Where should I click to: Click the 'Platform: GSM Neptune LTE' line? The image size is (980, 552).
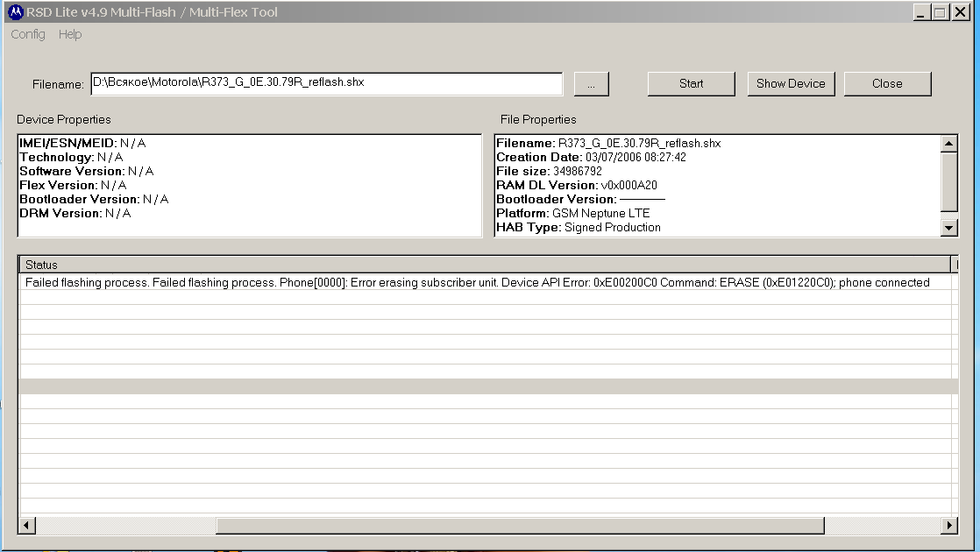click(573, 214)
